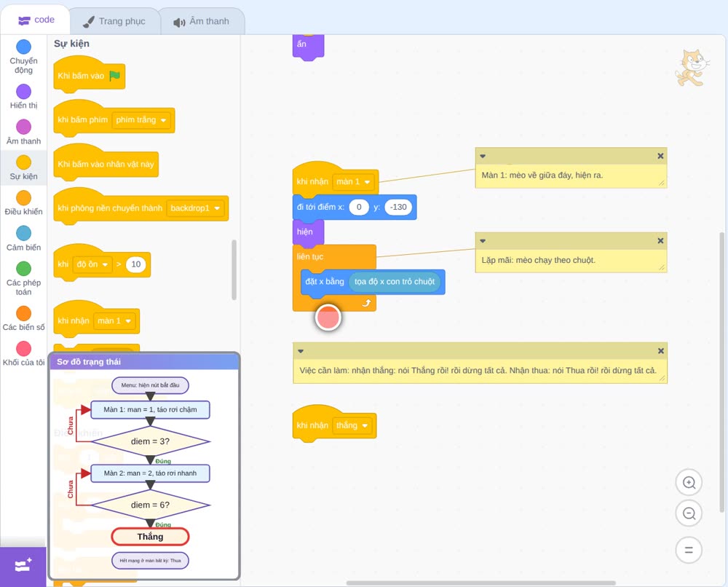
Task: Open the thắng message dropdown
Action: pos(352,425)
